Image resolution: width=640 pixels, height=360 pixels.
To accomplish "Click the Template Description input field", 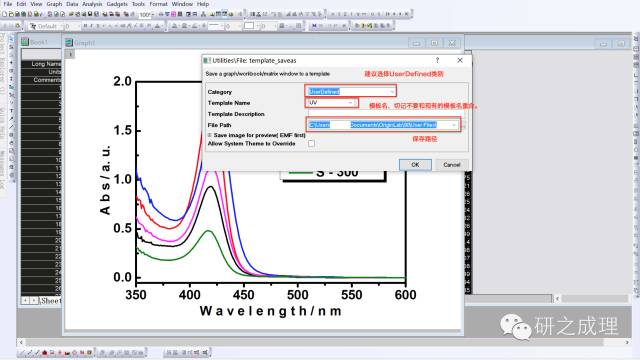I will 385,114.
